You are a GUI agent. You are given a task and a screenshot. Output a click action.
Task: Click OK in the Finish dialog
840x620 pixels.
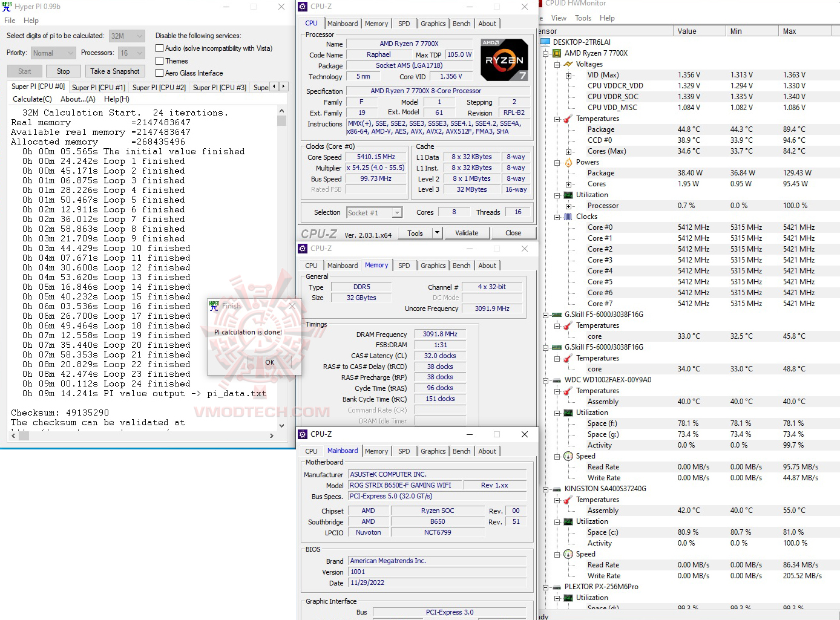click(x=270, y=362)
